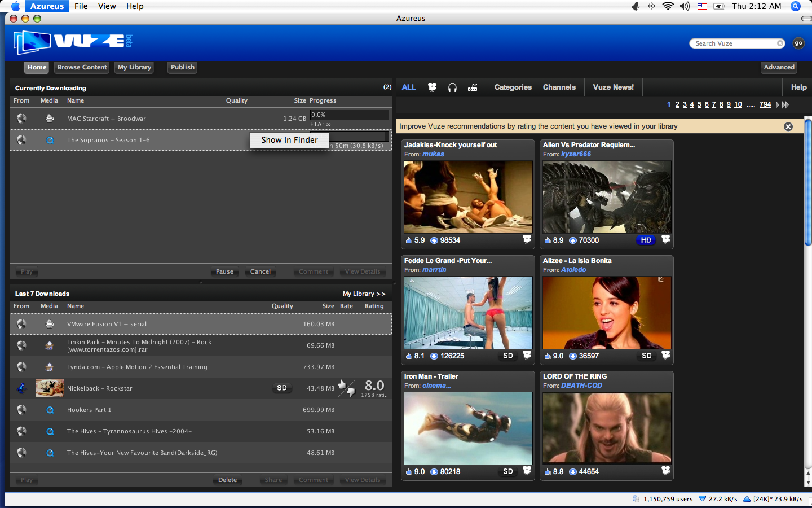Viewport: 812px width, 508px height.
Task: Open the Iron Man Trailer thumbnail
Action: click(x=468, y=428)
